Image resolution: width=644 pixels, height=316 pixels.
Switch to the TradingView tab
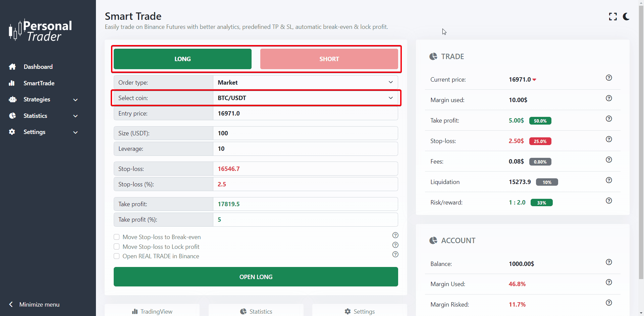tap(152, 311)
